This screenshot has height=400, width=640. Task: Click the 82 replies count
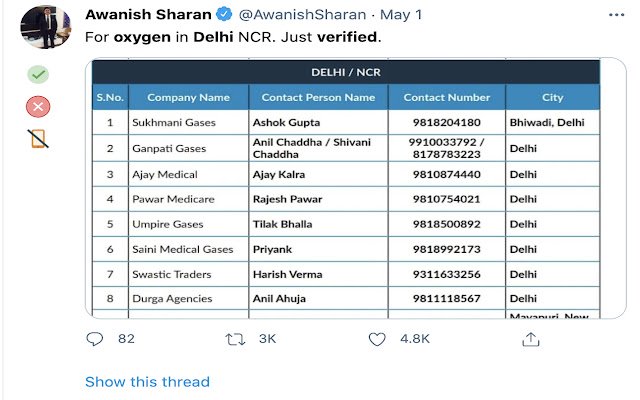pyautogui.click(x=126, y=339)
